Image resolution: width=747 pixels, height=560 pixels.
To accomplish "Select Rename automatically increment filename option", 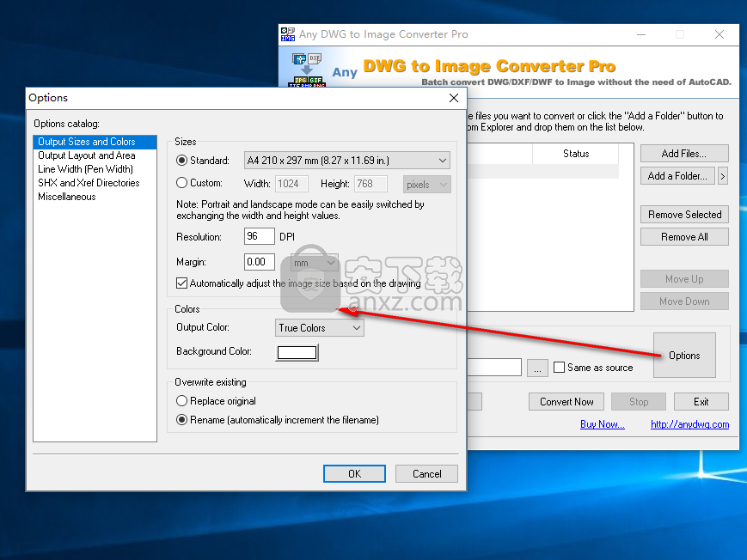I will [x=181, y=420].
